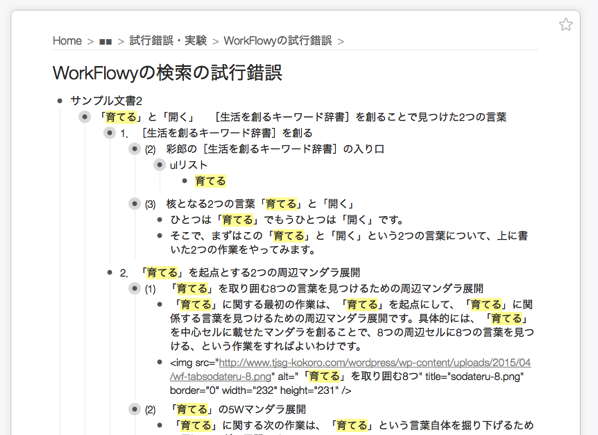Click bullet of 「育てる」に関する次の作業 line

tap(160, 425)
